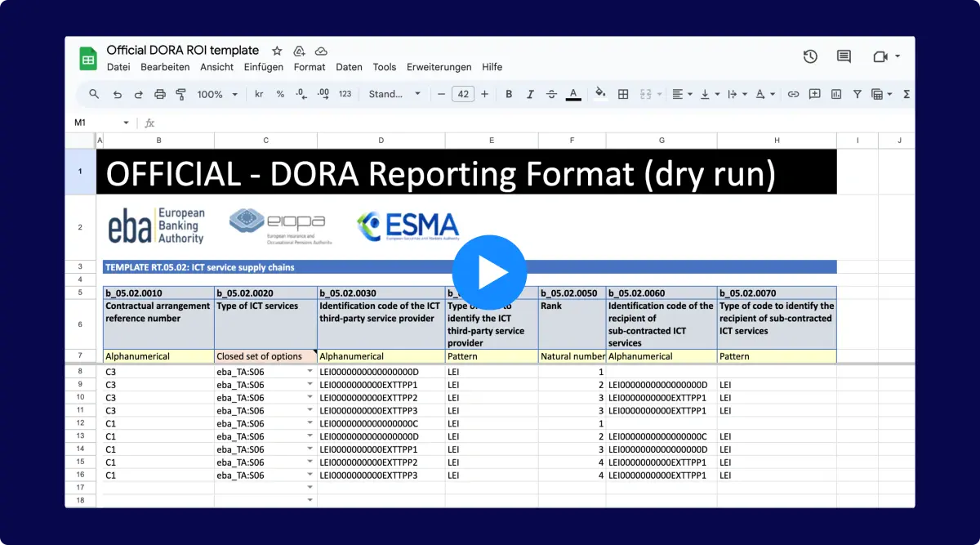Open the text color picker
Image resolution: width=980 pixels, height=545 pixels.
click(573, 94)
